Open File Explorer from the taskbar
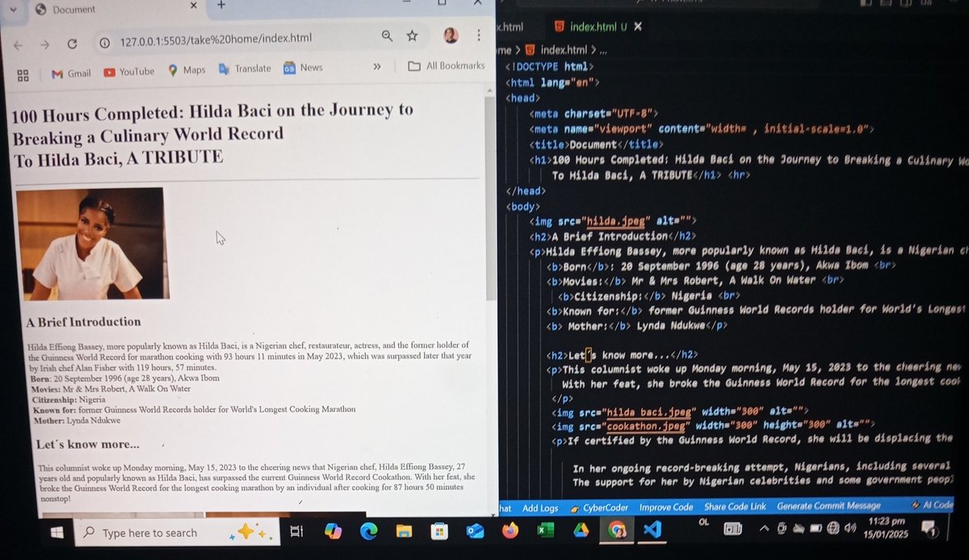 [x=404, y=530]
